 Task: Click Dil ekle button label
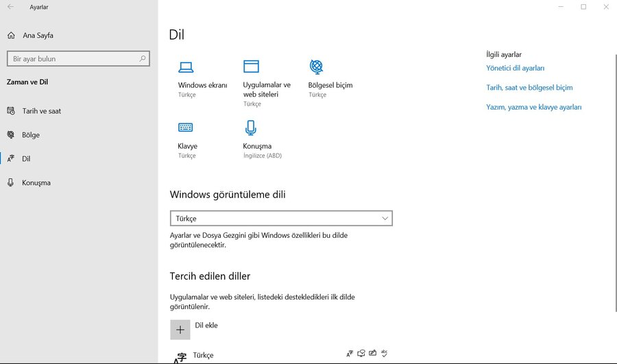point(206,325)
